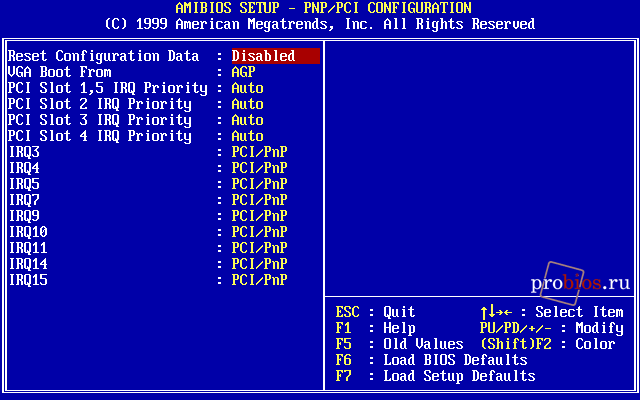Click the American Megatrends copyright line
The image size is (640, 400).
320,24
